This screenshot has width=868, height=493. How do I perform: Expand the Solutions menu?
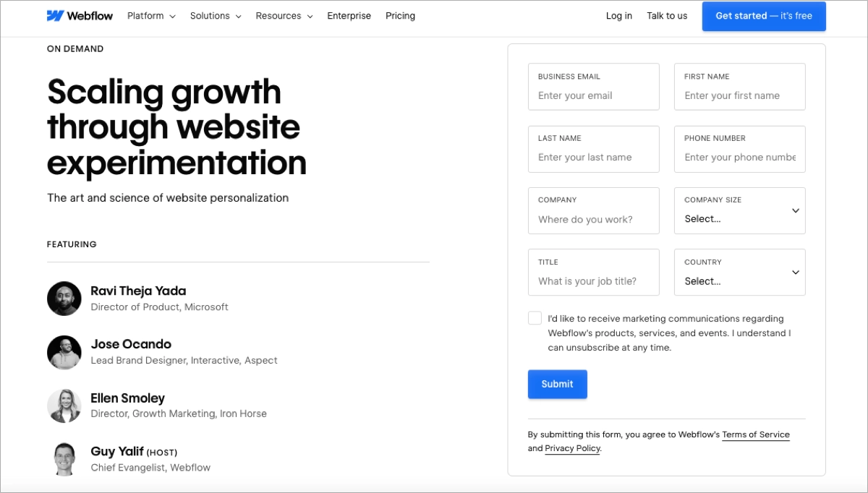coord(215,15)
